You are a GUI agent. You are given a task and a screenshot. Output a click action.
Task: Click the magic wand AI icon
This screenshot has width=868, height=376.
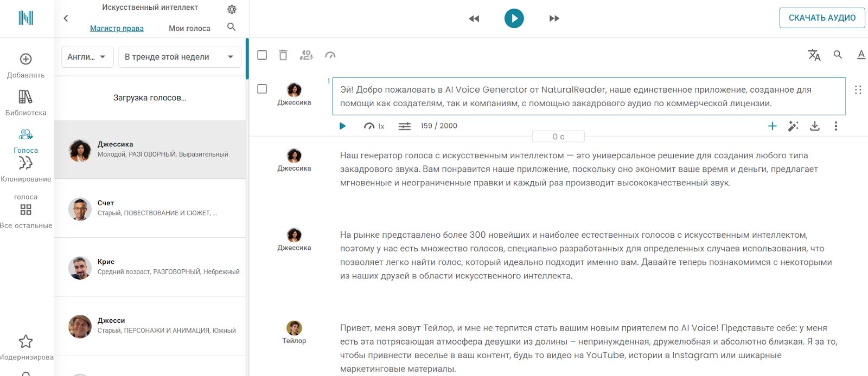pos(793,126)
